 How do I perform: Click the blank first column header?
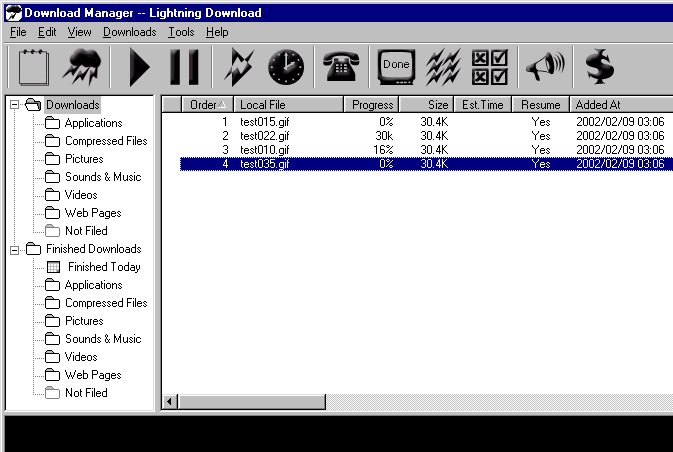pos(172,105)
